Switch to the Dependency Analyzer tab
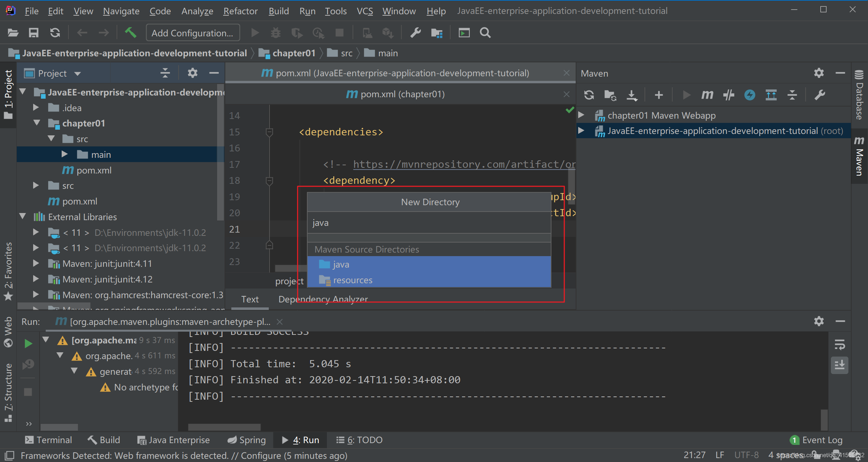Screen dimensions: 868x462 (x=323, y=299)
